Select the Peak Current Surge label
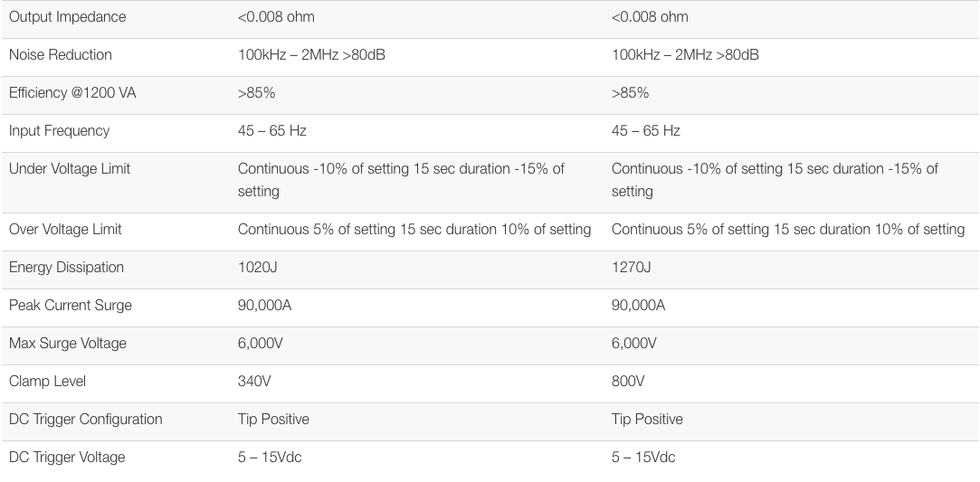 click(70, 306)
